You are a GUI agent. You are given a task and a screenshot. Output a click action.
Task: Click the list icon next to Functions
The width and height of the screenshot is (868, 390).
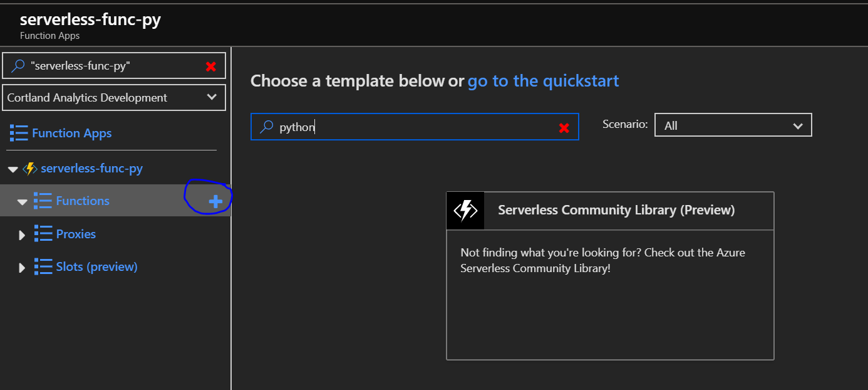(43, 201)
